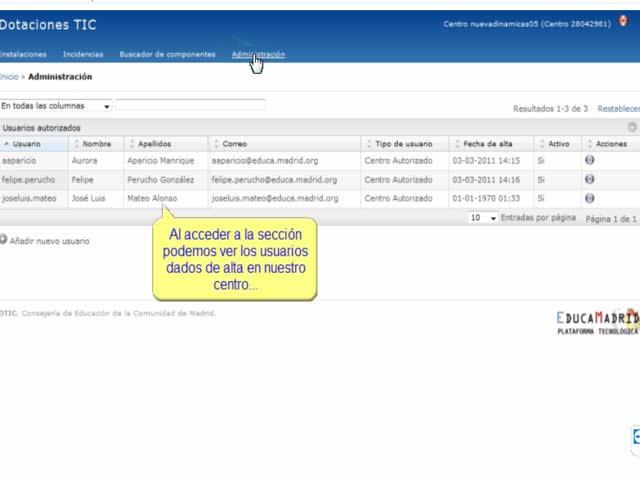Open the entries per page dropdown showing 10
Screen dimensions: 640x480
[483, 218]
